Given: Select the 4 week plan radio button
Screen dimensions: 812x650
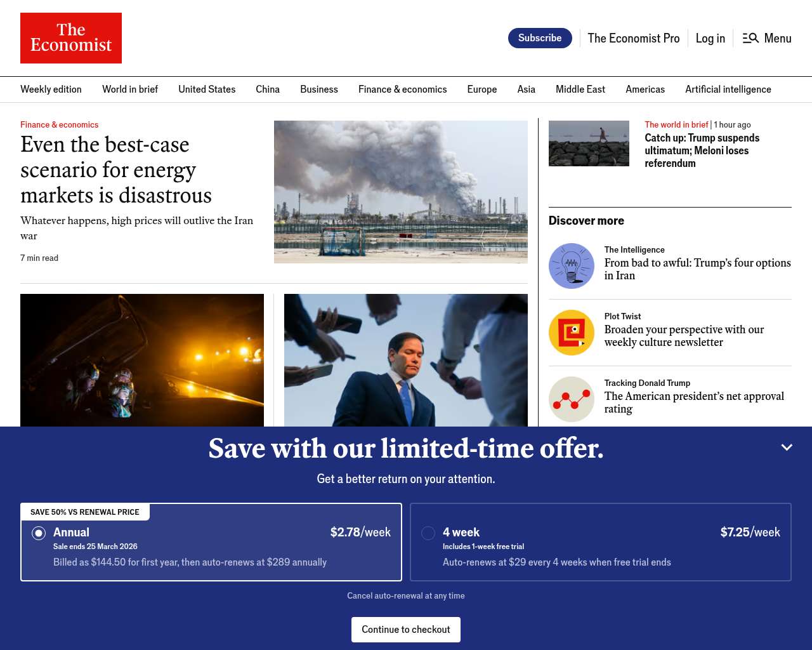Looking at the screenshot, I should coord(428,533).
